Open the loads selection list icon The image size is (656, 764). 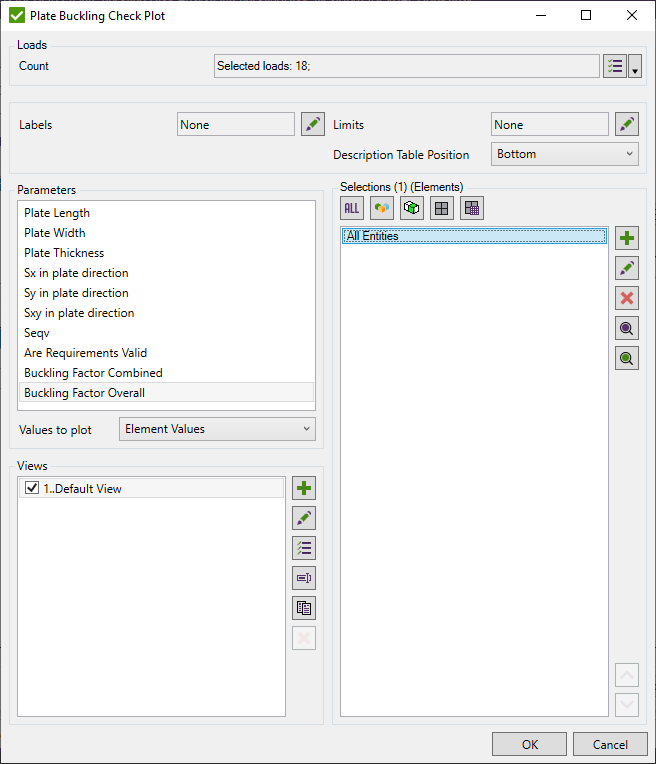pos(614,66)
